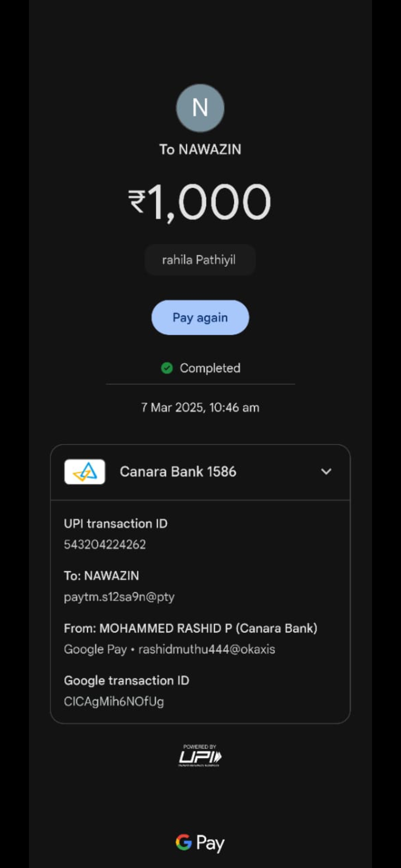Click the Google transaction ID heading
Screen dimensions: 401x868
tap(126, 680)
